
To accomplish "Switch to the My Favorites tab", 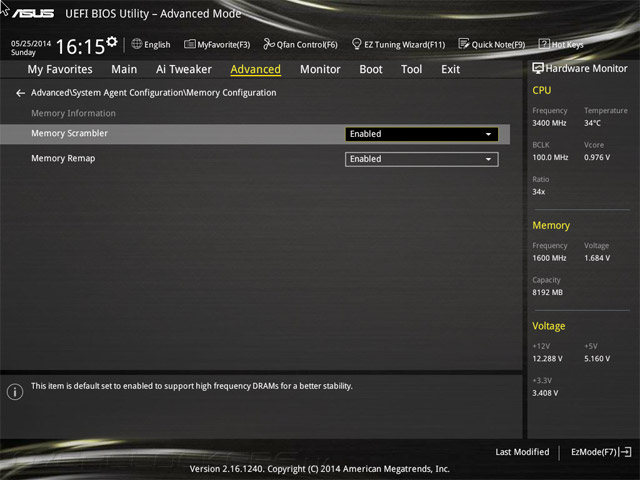I will [x=60, y=69].
